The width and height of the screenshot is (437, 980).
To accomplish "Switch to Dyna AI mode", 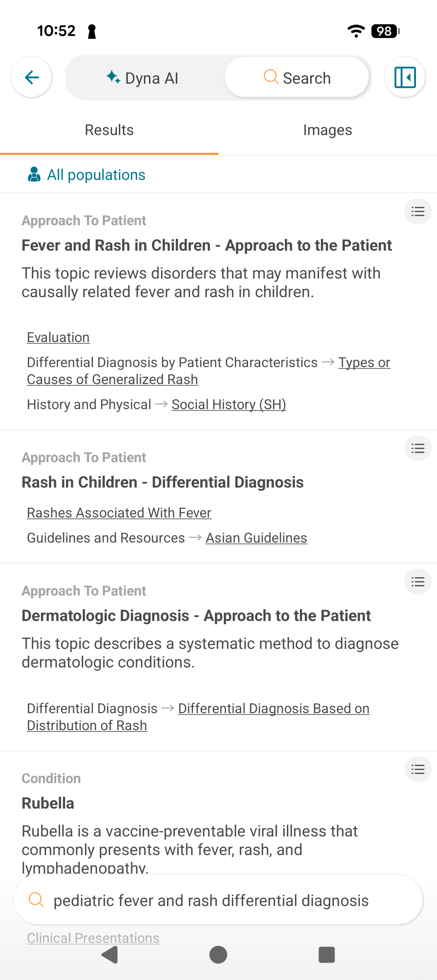I will 142,78.
